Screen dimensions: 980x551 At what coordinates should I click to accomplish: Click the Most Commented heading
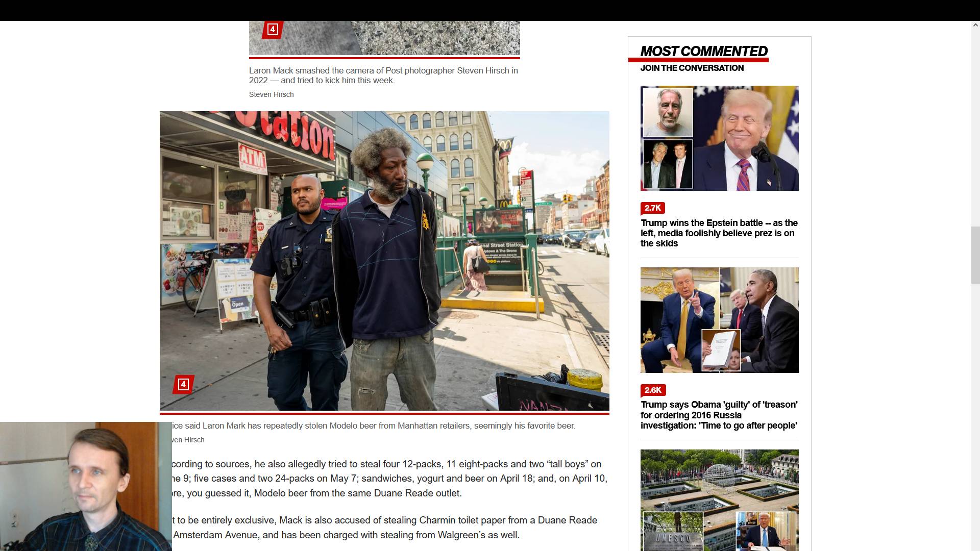(x=703, y=52)
